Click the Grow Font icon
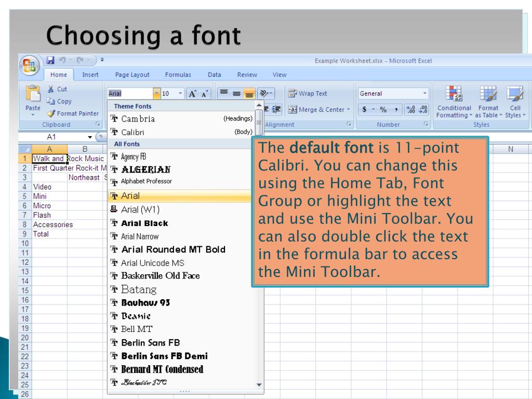Viewport: 532px width, 399px height. 192,94
